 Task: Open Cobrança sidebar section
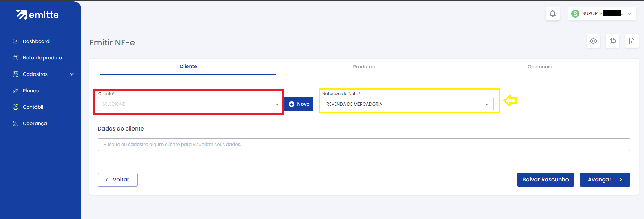click(34, 123)
